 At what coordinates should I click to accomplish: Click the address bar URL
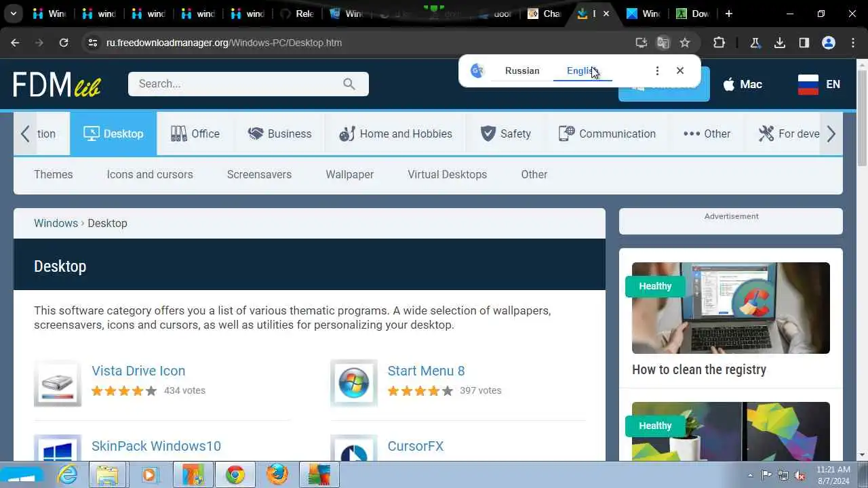click(224, 43)
